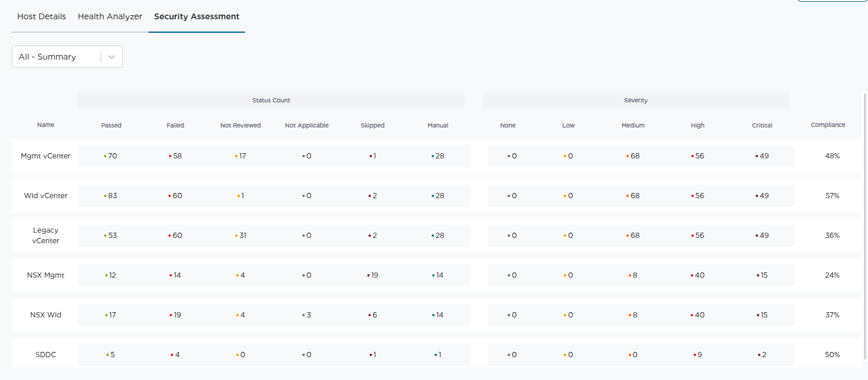
Task: Click Not Reviewed dot showing 31
Action: (236, 236)
